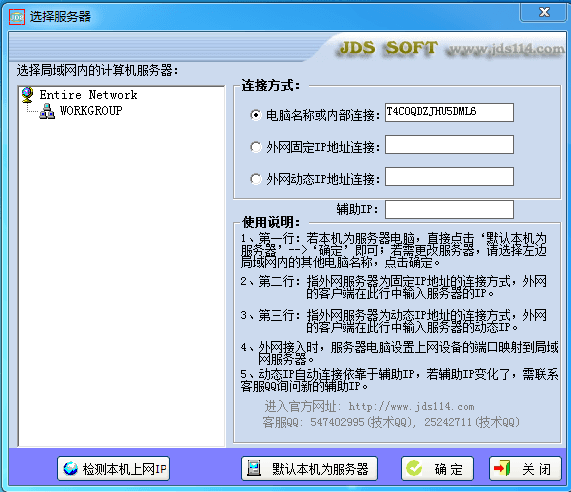Select Entire Network tree node
The image size is (571, 492).
click(x=88, y=95)
